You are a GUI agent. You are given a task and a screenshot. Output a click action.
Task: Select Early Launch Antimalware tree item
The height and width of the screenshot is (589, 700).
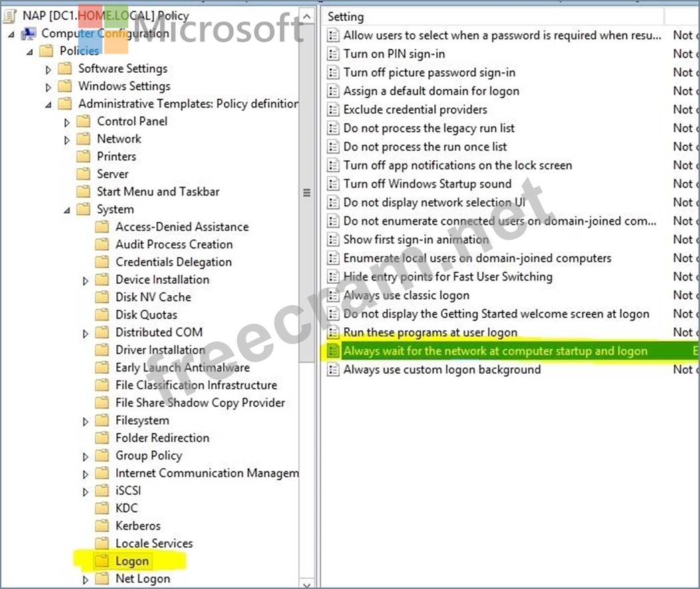[x=182, y=367]
